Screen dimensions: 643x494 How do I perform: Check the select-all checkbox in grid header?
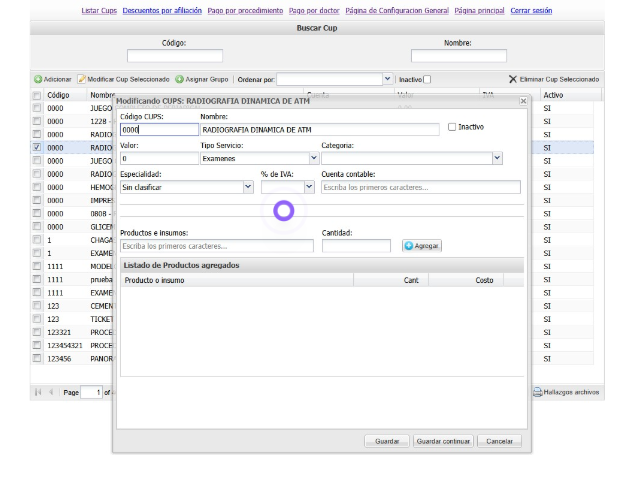click(x=37, y=95)
